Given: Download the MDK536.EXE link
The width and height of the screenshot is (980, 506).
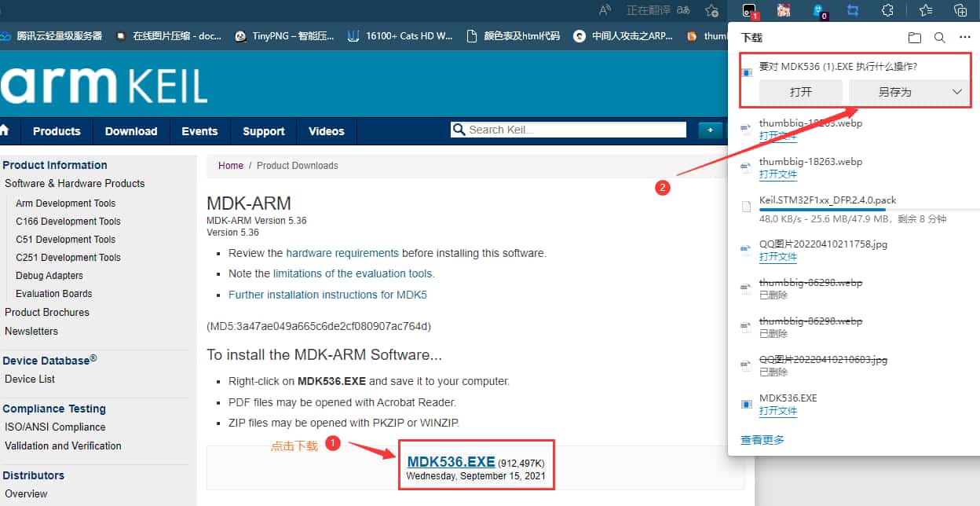Looking at the screenshot, I should [451, 461].
